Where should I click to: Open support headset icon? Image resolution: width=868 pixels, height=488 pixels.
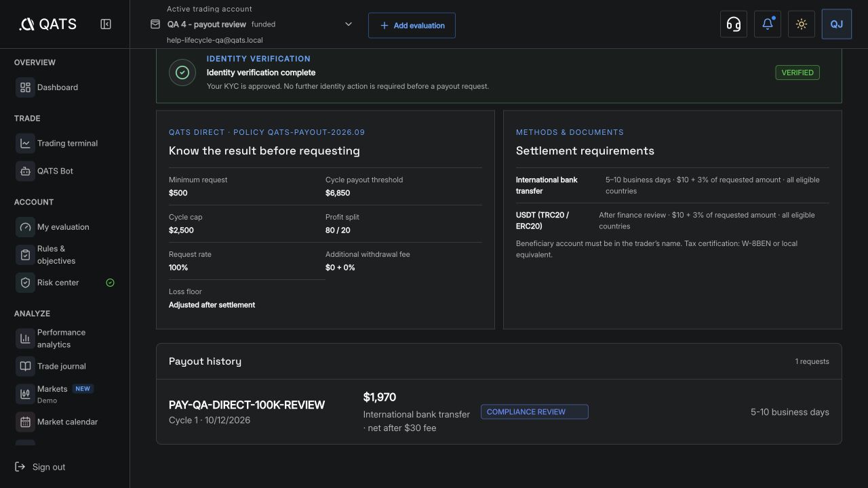[x=734, y=24]
